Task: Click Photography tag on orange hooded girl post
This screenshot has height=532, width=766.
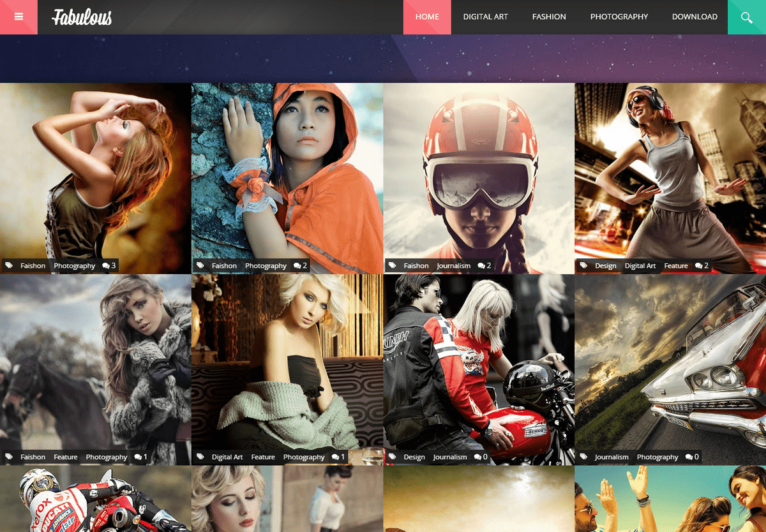Action: pos(266,265)
